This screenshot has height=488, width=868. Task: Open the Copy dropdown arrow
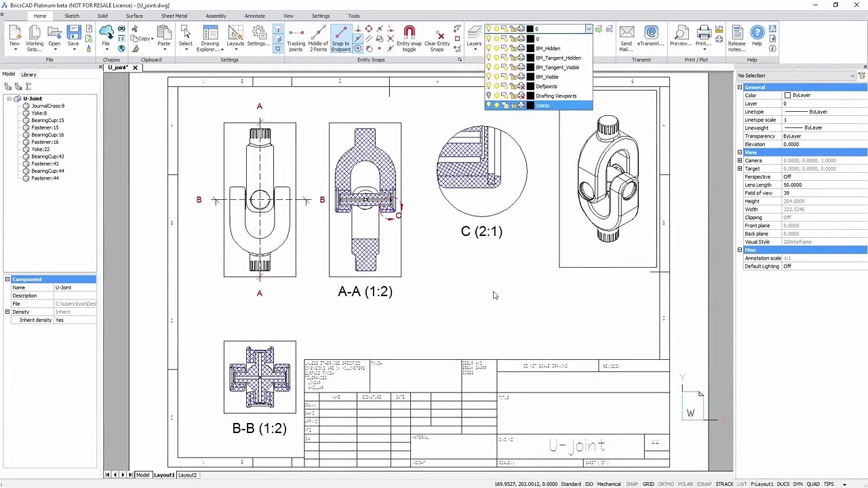click(x=152, y=39)
